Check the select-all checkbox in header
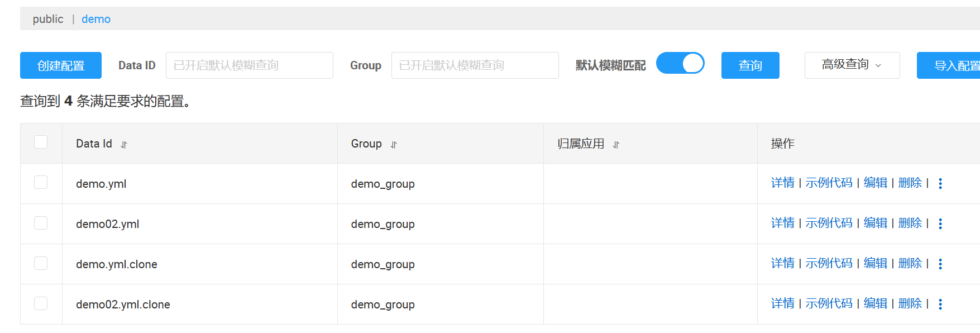This screenshot has height=333, width=980. [x=41, y=142]
